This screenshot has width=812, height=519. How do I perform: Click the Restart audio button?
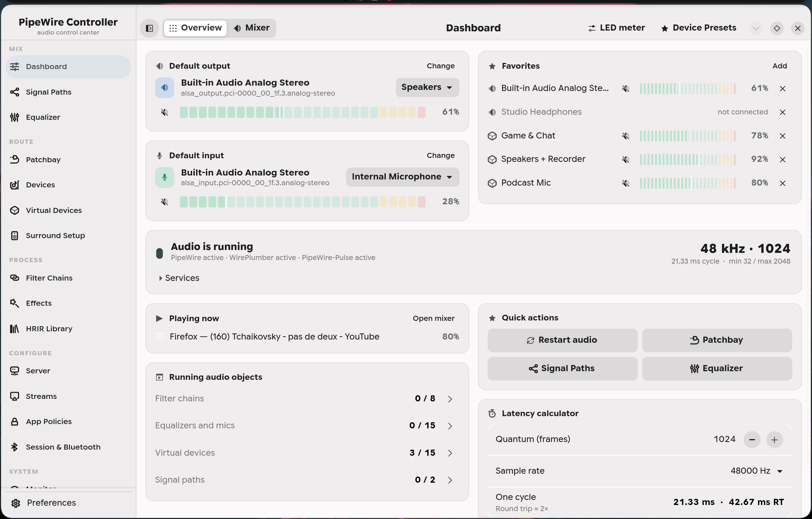(x=562, y=340)
